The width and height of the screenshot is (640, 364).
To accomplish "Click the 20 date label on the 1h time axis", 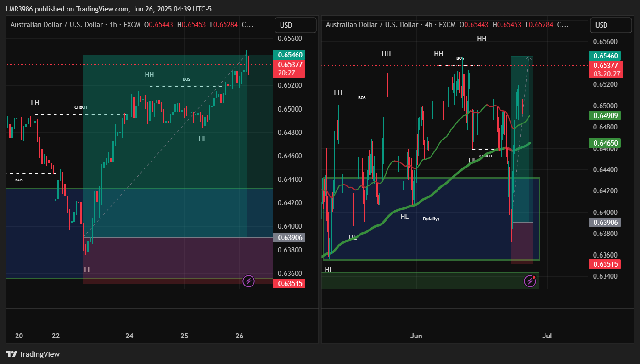I will coord(19,336).
